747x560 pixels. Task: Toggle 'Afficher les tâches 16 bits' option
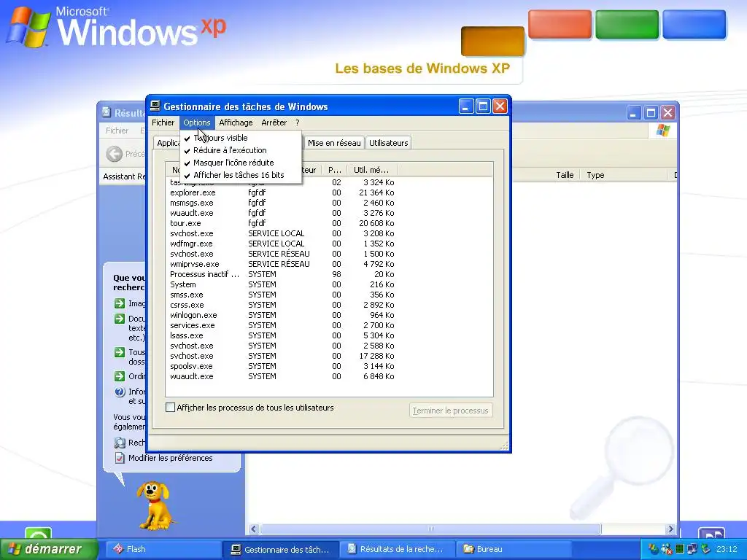point(241,175)
